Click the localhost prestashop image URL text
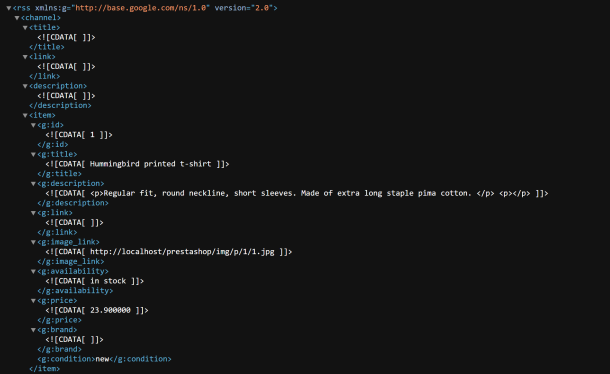Image resolution: width=610 pixels, height=374 pixels. pos(182,252)
